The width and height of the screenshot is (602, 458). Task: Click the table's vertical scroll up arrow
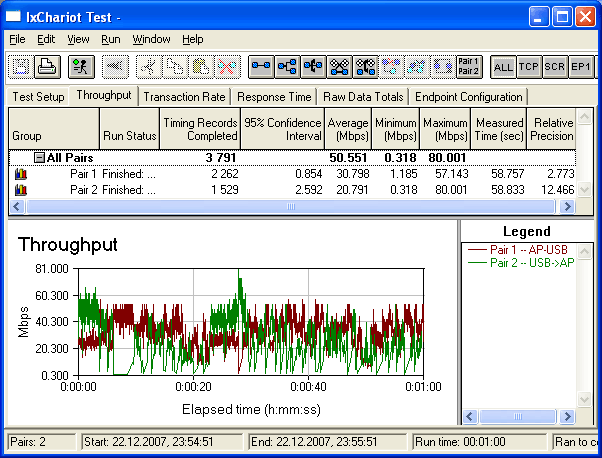584,117
